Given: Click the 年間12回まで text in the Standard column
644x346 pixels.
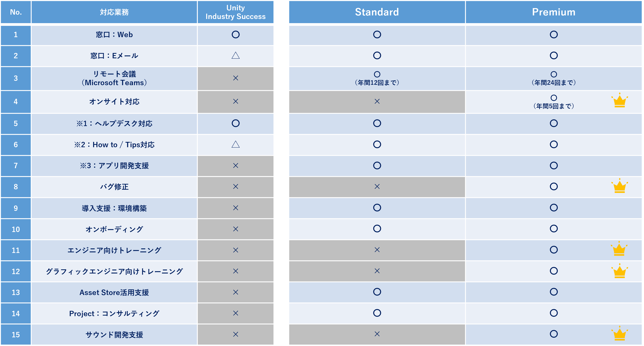Looking at the screenshot, I should coord(377,83).
